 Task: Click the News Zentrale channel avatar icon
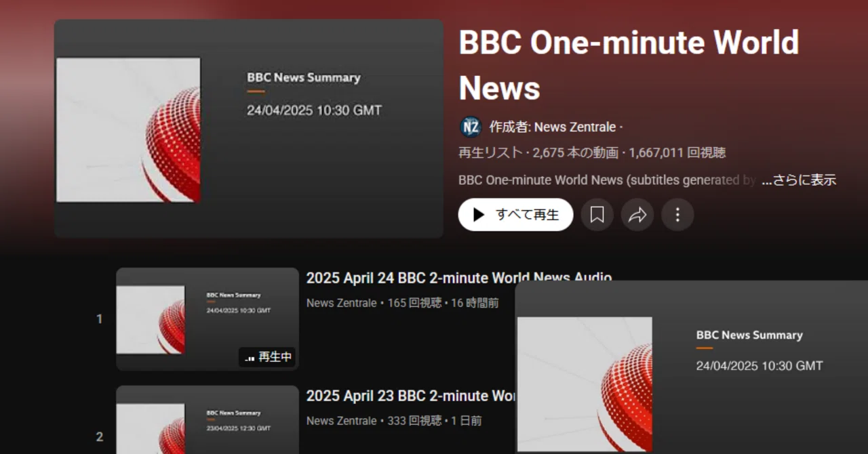pos(470,127)
